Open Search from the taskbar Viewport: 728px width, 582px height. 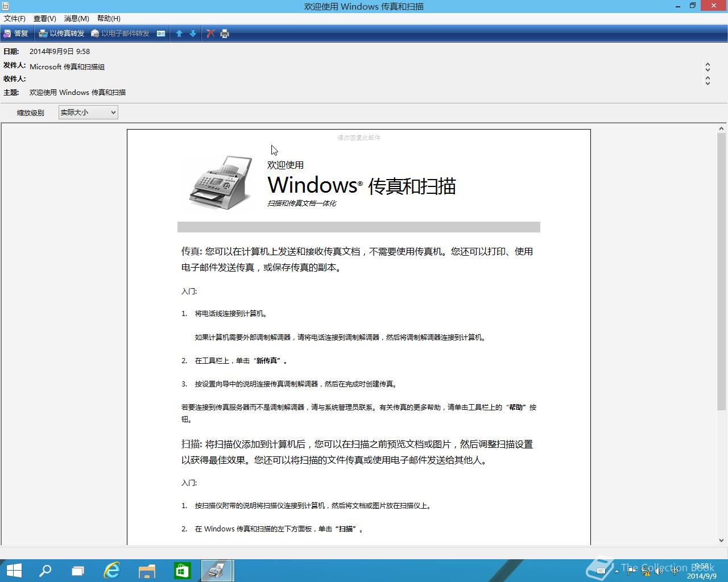coord(45,571)
